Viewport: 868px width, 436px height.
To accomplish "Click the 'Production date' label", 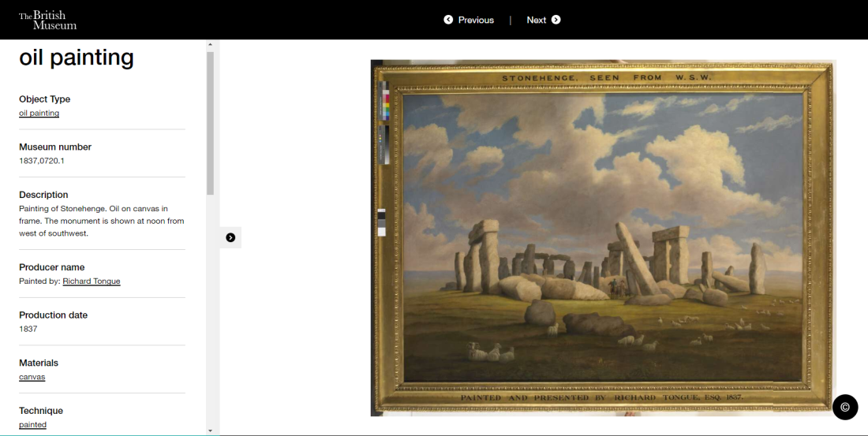I will 53,315.
